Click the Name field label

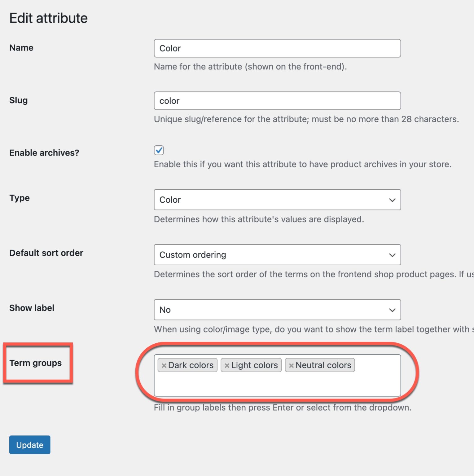21,47
